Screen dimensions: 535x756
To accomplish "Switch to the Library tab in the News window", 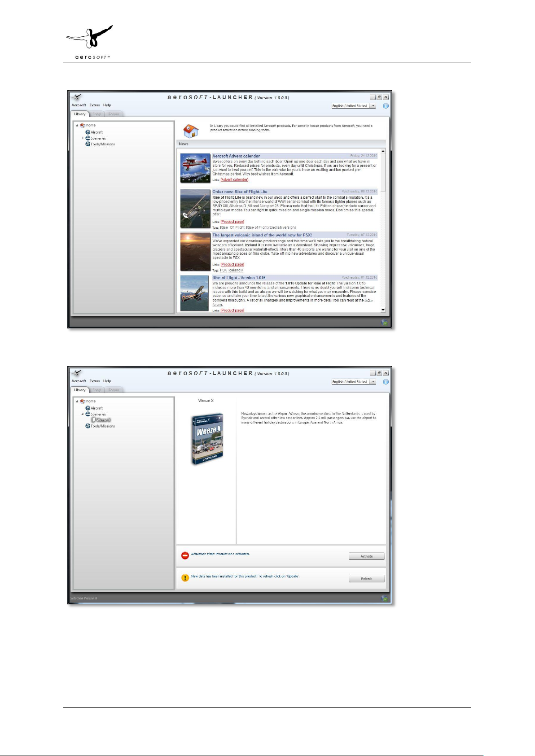I will (80, 114).
